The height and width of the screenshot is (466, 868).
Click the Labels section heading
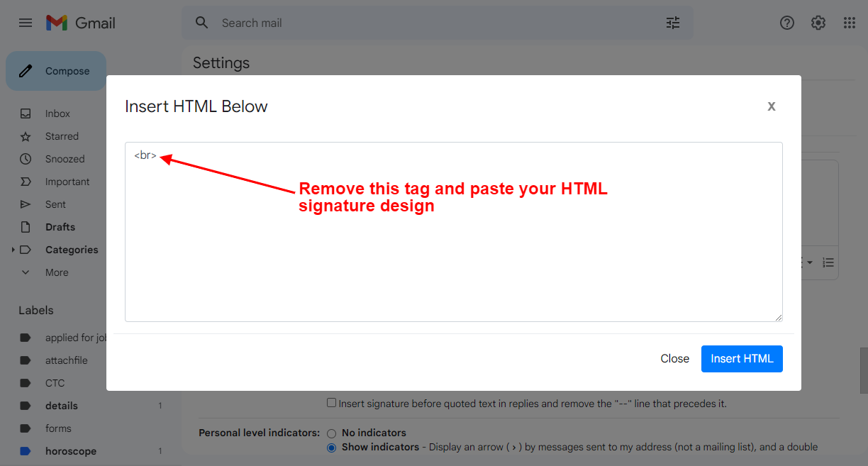(x=36, y=310)
